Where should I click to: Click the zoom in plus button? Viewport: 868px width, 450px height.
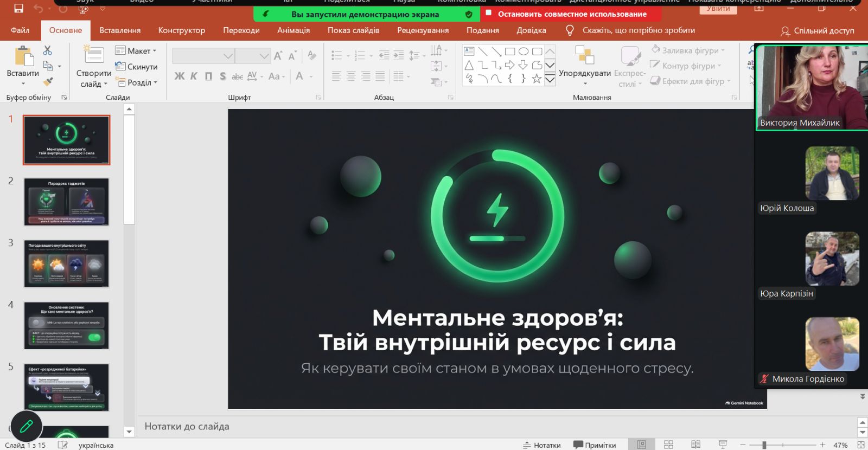click(x=822, y=445)
